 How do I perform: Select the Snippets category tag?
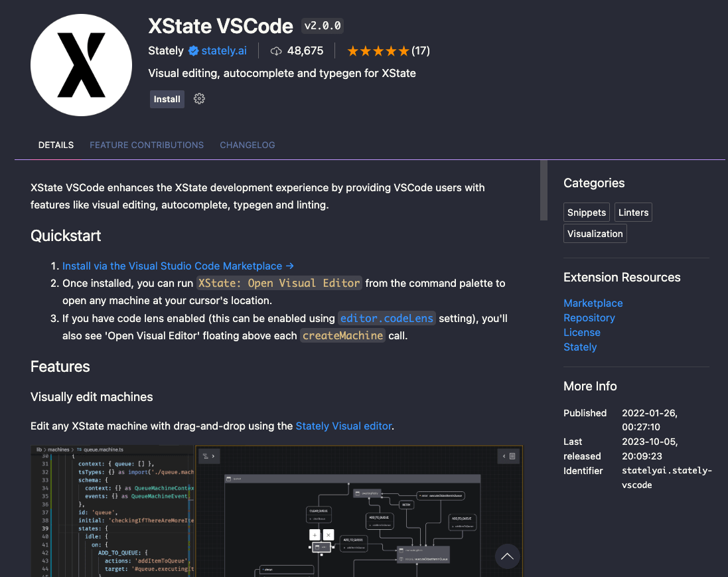tap(587, 212)
